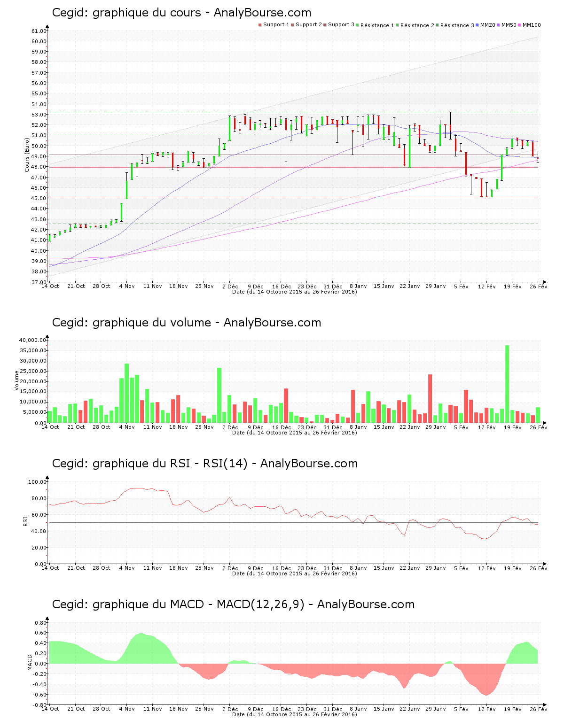This screenshot has width=564, height=728.
Task: Click the red Support 1 legend swatch
Action: tap(260, 25)
